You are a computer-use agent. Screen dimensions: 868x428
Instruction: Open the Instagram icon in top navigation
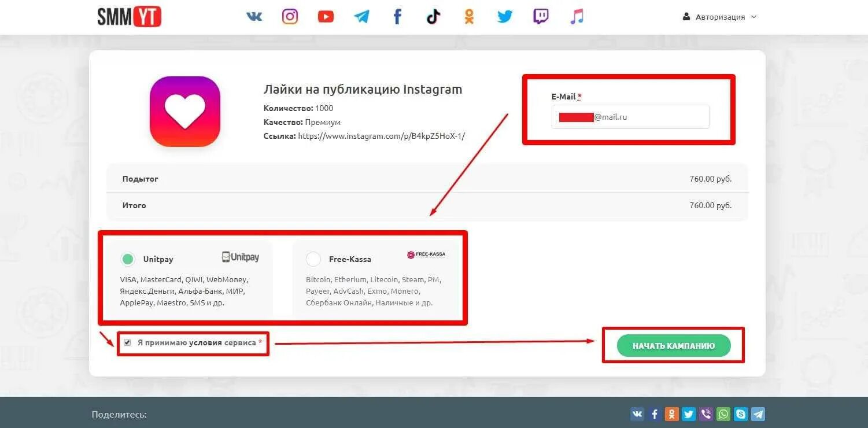click(x=290, y=16)
